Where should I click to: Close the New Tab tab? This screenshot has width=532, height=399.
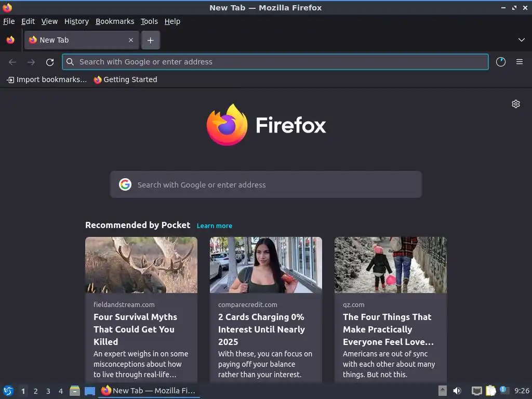131,40
